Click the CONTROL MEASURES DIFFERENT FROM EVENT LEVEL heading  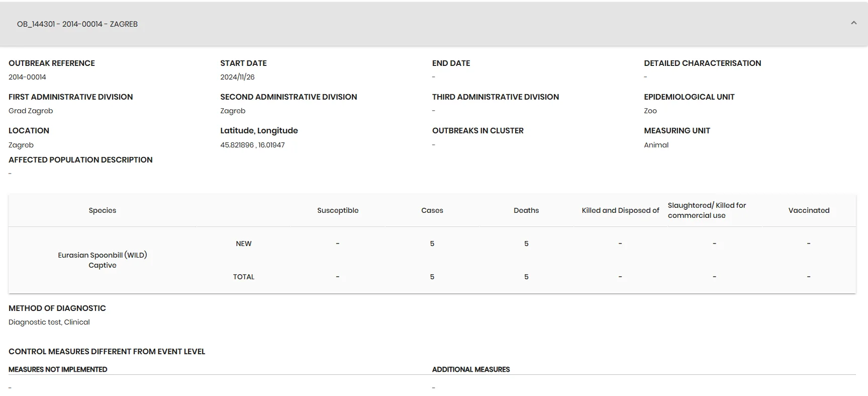click(x=107, y=351)
